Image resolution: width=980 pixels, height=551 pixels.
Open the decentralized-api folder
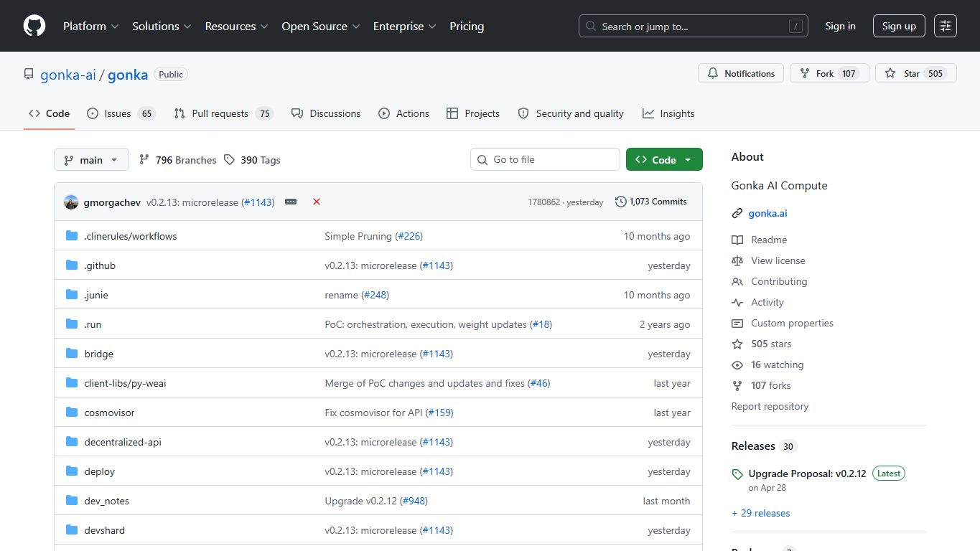point(123,442)
